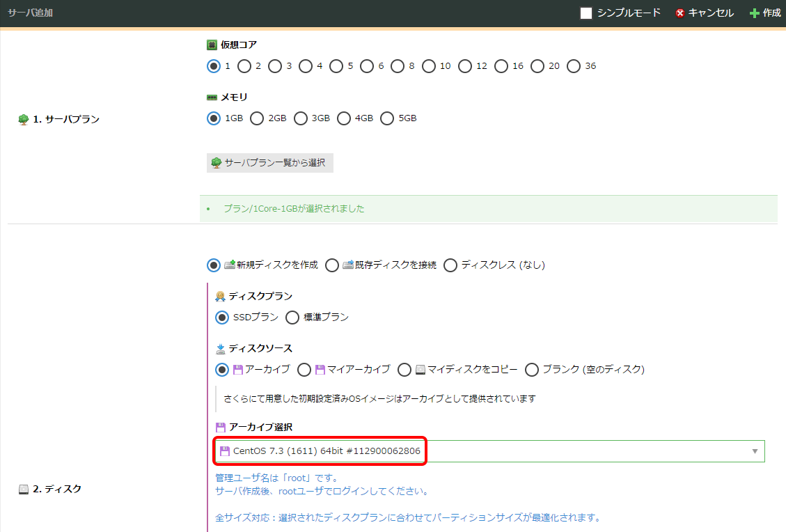Viewport: 786px width, 532px height.
Task: Choose ディスクレス (なし) option
Action: [450, 265]
